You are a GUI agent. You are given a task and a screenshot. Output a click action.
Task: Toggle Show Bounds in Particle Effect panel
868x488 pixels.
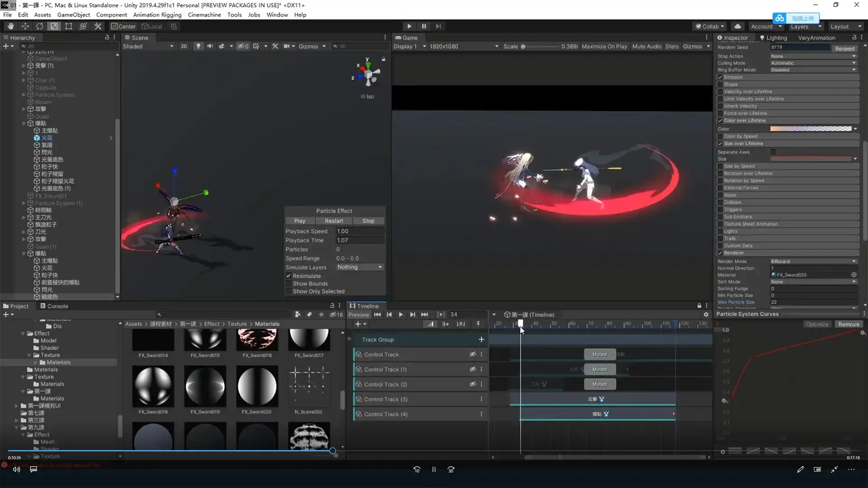(x=289, y=284)
